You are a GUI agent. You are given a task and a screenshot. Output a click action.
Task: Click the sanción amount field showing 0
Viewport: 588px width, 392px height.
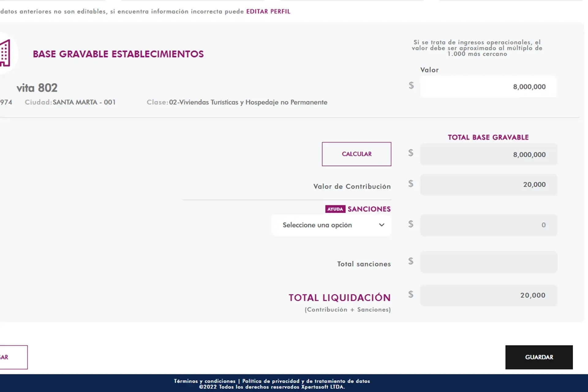[x=488, y=225]
